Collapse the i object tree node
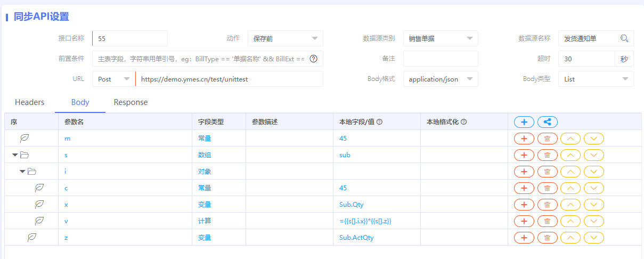 click(x=22, y=172)
